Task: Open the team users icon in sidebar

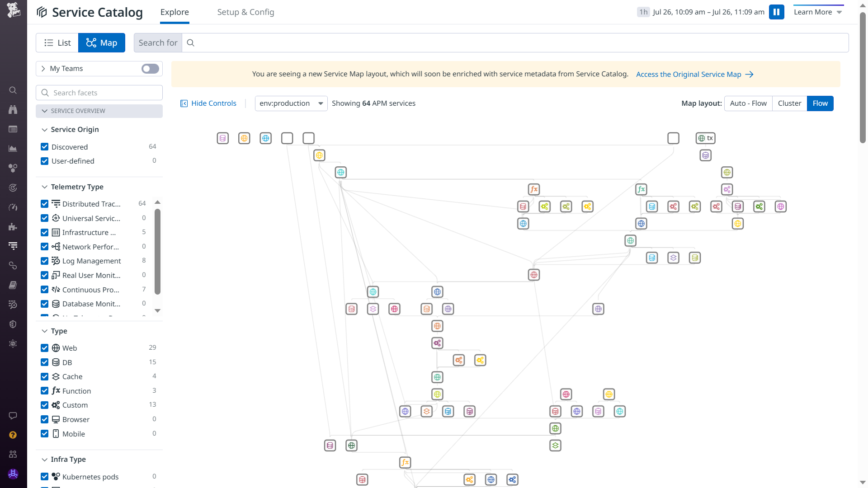Action: coord(13,454)
